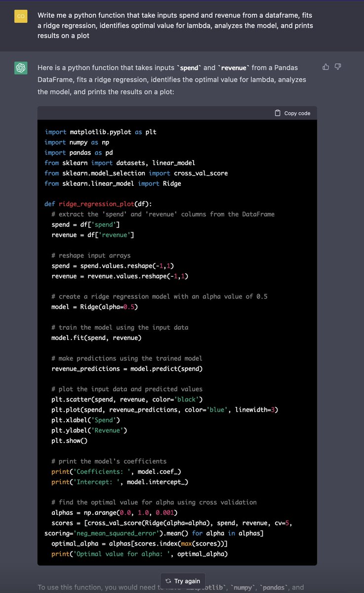Screen dimensions: 364x593
Task: Click the line "print('Optimal value for alpha: ', optimal_alpha)"
Action: [139, 553]
